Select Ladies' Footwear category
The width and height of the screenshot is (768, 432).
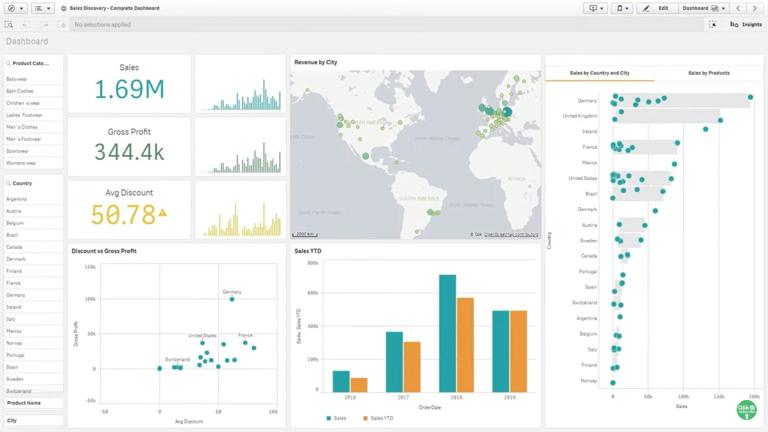click(x=33, y=115)
